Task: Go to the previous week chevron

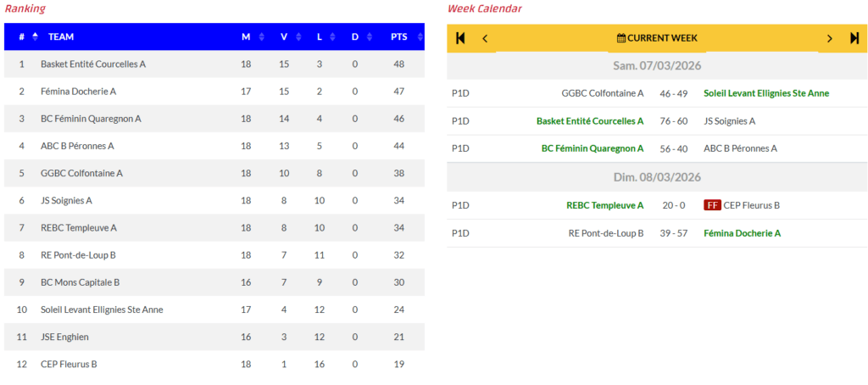Action: [485, 38]
